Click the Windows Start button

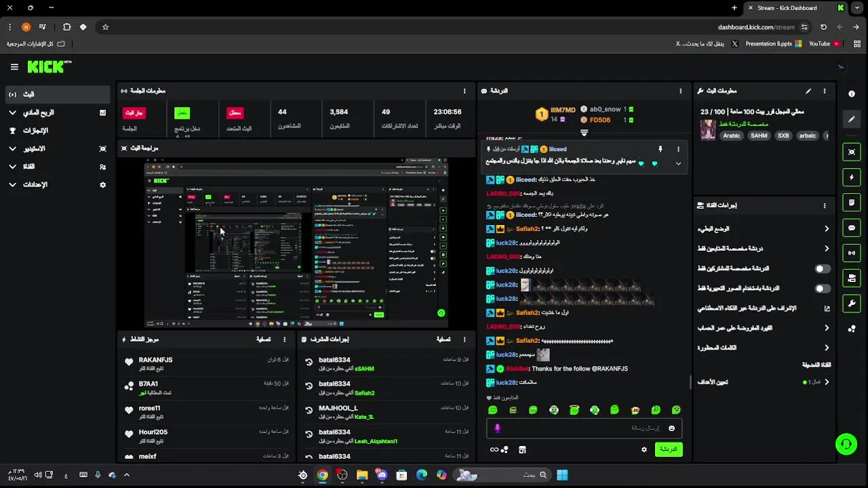pyautogui.click(x=562, y=475)
